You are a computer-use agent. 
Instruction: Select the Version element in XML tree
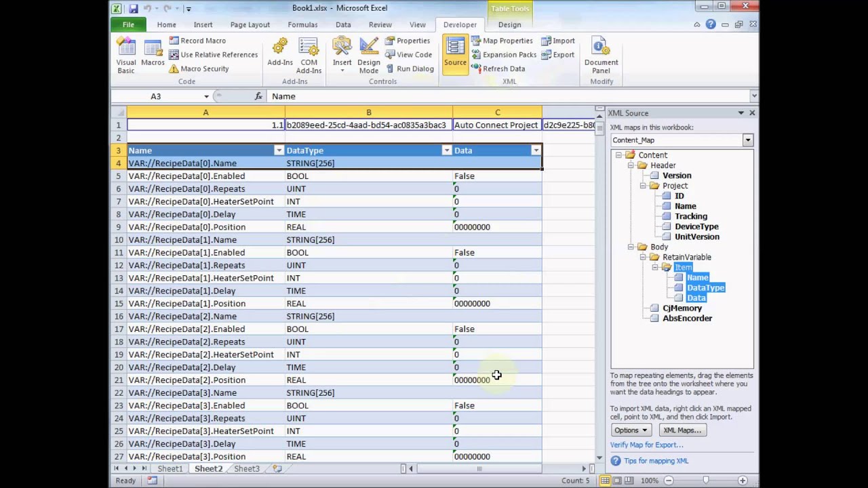click(677, 176)
